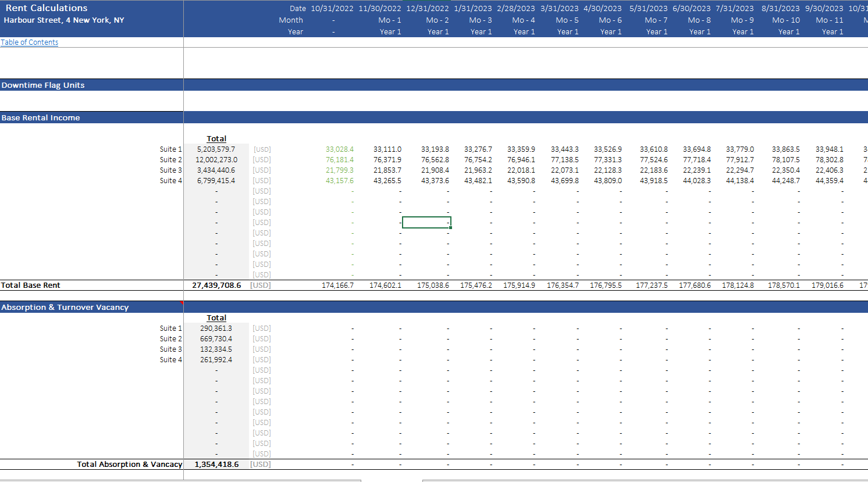Select the Total Absorption & Vancacy label
Viewport: 868px width, 482px height.
click(x=130, y=465)
